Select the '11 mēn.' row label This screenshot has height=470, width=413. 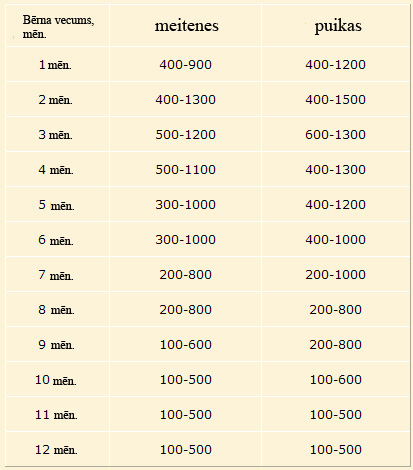click(x=56, y=415)
